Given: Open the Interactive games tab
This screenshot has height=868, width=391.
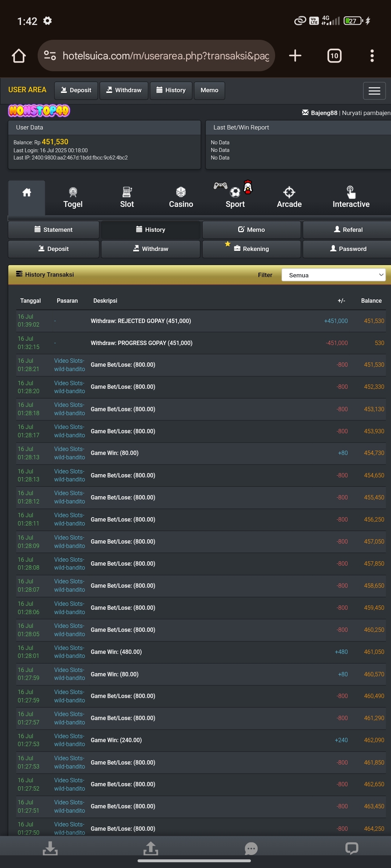Looking at the screenshot, I should coord(351,197).
